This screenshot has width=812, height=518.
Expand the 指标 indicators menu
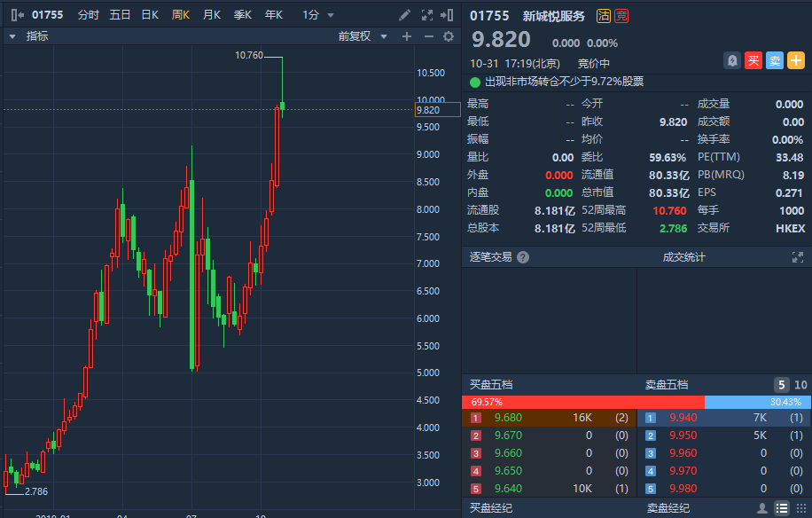(28, 36)
